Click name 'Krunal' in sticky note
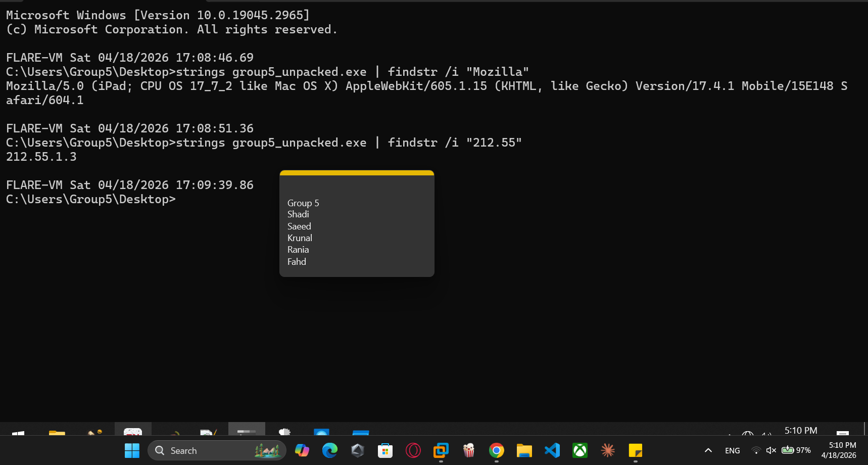 300,238
